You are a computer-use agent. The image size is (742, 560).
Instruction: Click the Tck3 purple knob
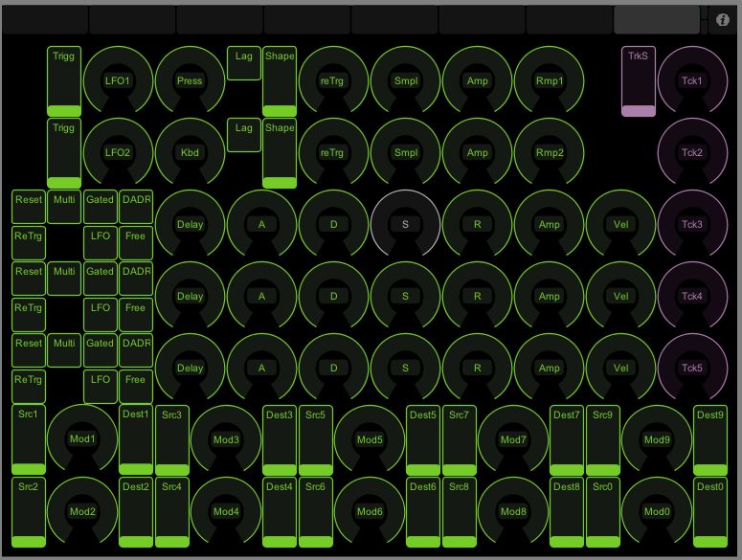pos(692,225)
